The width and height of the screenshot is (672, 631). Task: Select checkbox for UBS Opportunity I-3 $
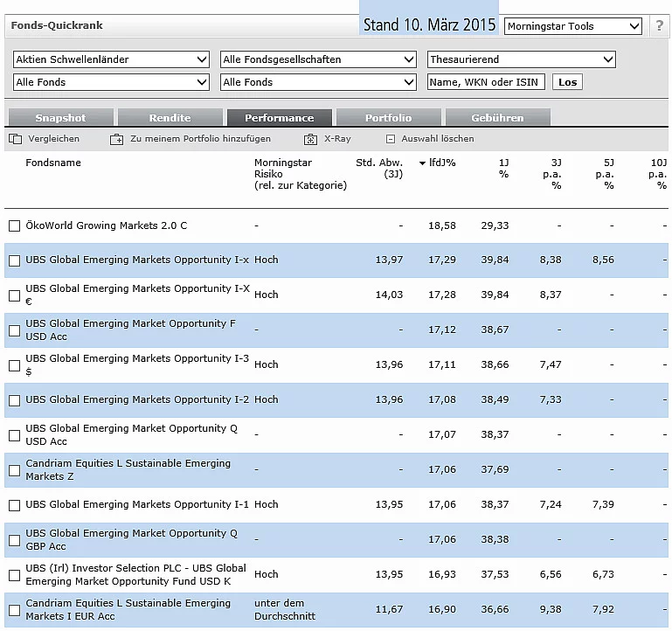click(14, 365)
